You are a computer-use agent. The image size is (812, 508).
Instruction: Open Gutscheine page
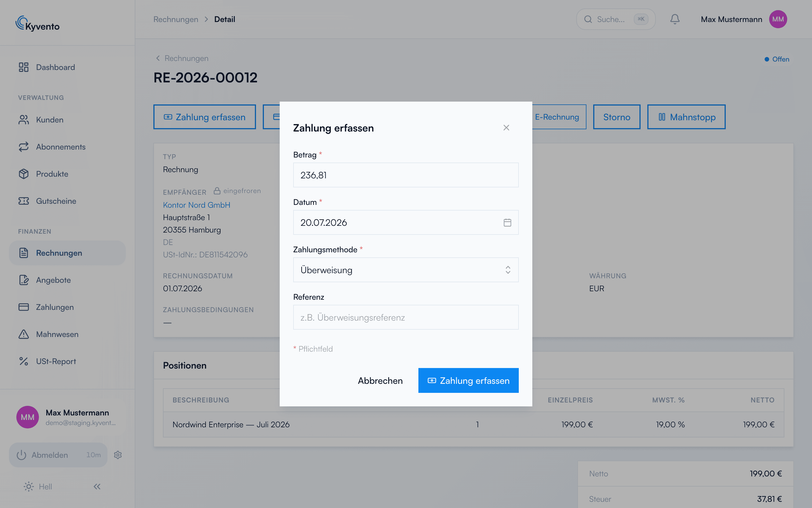point(67,201)
